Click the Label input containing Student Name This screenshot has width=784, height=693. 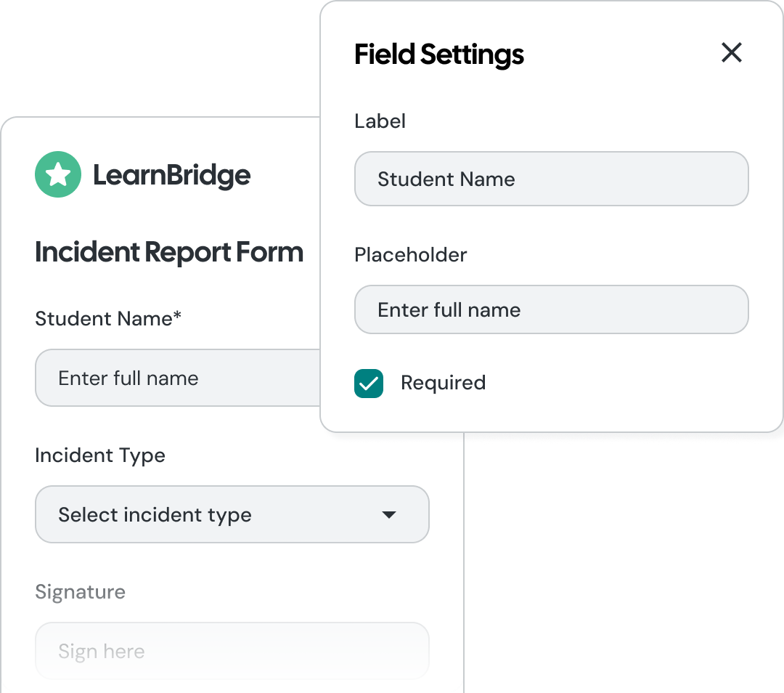point(552,179)
